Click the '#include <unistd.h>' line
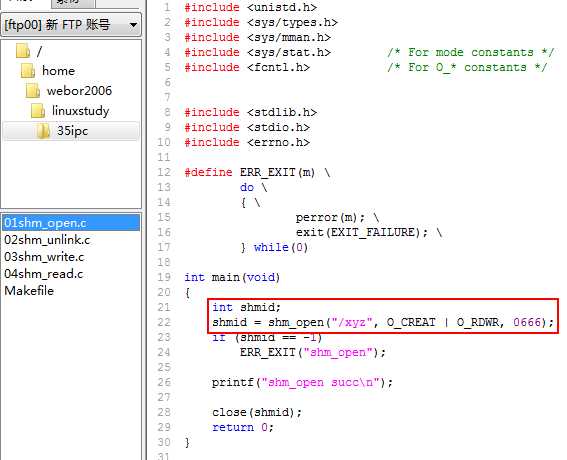The height and width of the screenshot is (460, 567). [251, 7]
